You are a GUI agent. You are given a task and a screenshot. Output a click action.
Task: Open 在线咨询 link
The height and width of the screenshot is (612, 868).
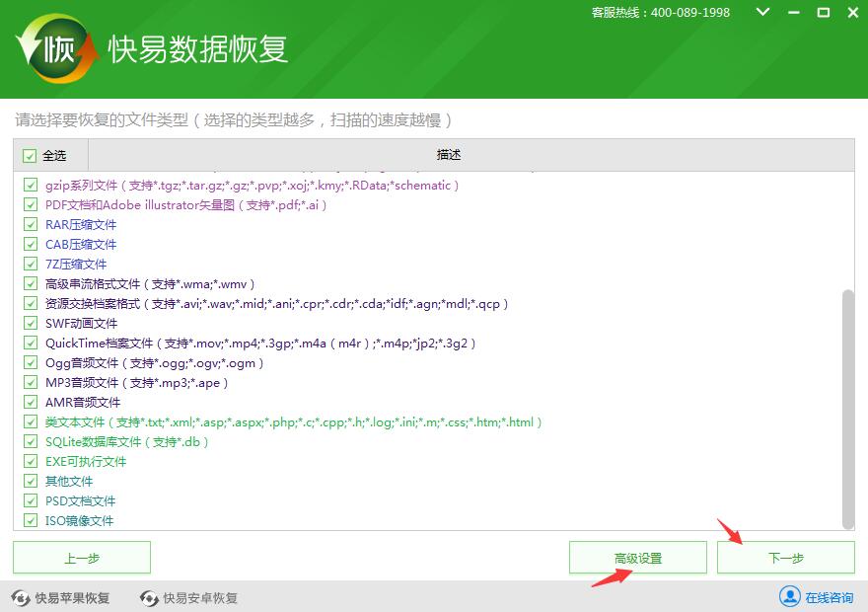point(829,597)
